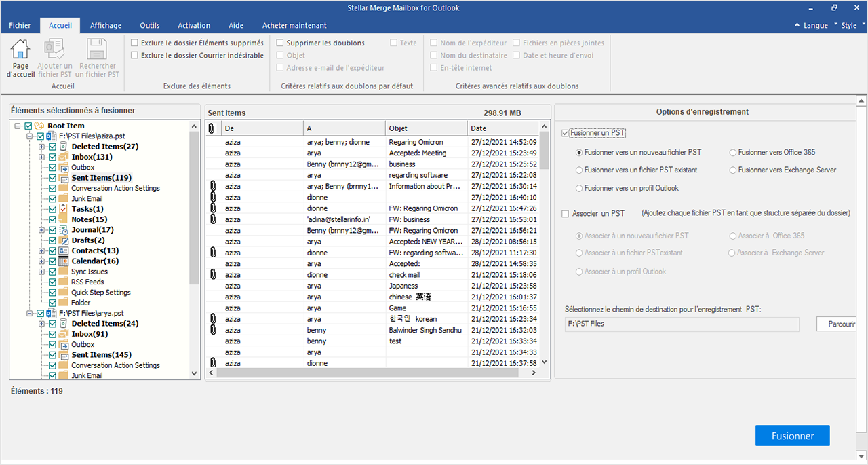
Task: Select Fusionner vers Office 365 radio
Action: pos(733,153)
